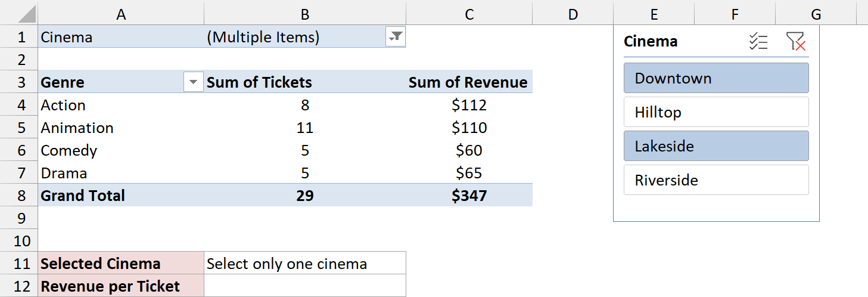Select row 10 header
This screenshot has height=297, width=868.
click(x=19, y=241)
